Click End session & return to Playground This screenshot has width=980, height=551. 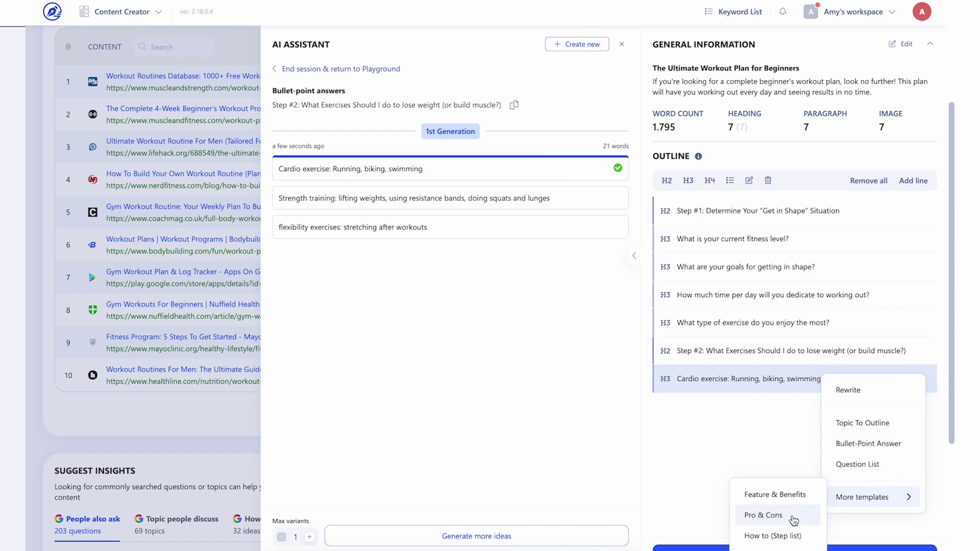pyautogui.click(x=340, y=69)
